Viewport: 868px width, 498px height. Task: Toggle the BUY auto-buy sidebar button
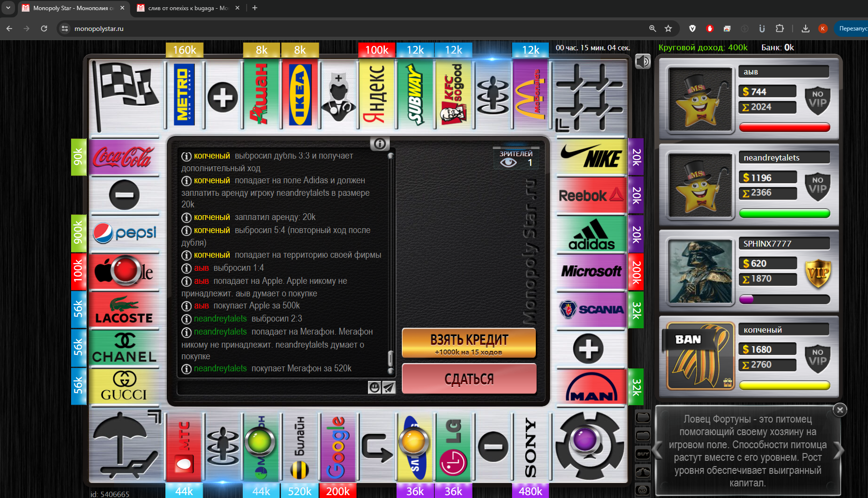(x=643, y=454)
